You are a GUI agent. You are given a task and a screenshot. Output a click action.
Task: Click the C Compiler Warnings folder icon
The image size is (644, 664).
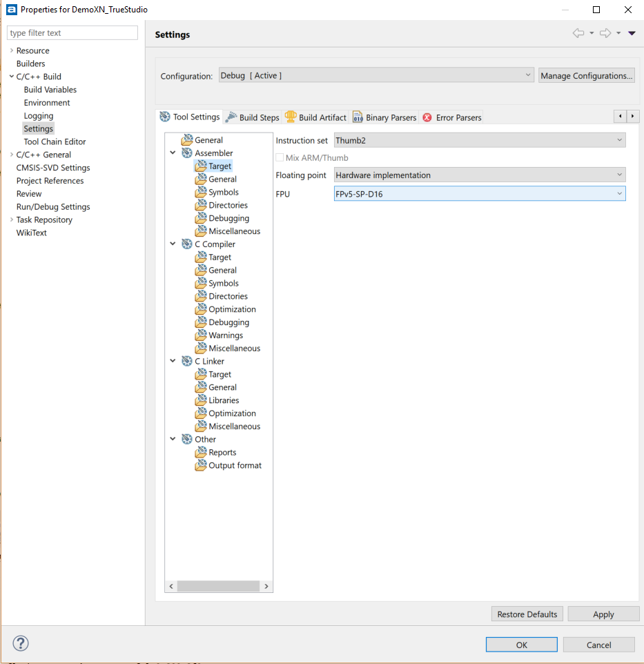tap(201, 335)
